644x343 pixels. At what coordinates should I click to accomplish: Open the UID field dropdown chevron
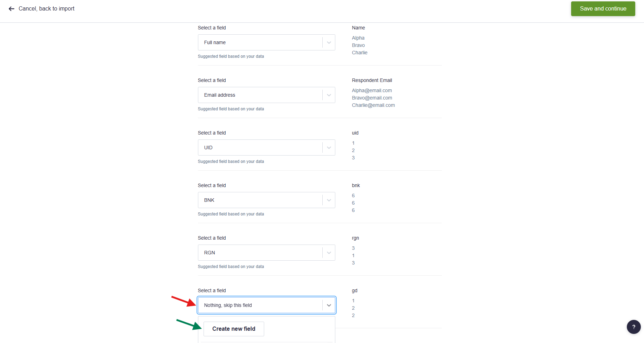coord(329,148)
